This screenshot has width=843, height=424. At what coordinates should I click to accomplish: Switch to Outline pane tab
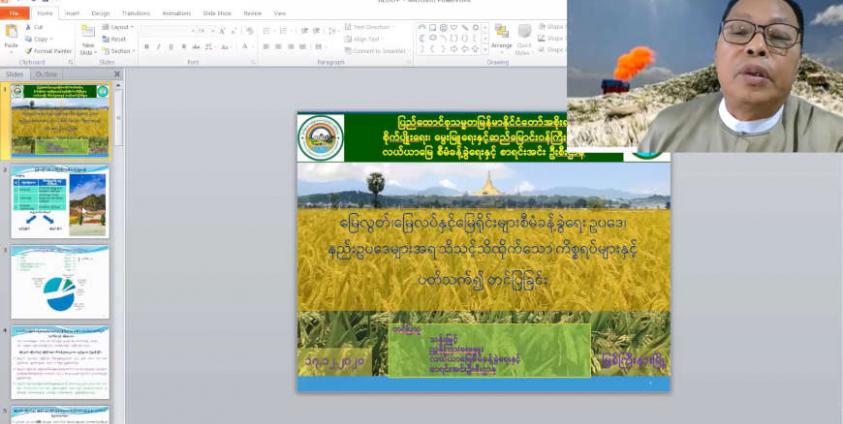(x=46, y=74)
